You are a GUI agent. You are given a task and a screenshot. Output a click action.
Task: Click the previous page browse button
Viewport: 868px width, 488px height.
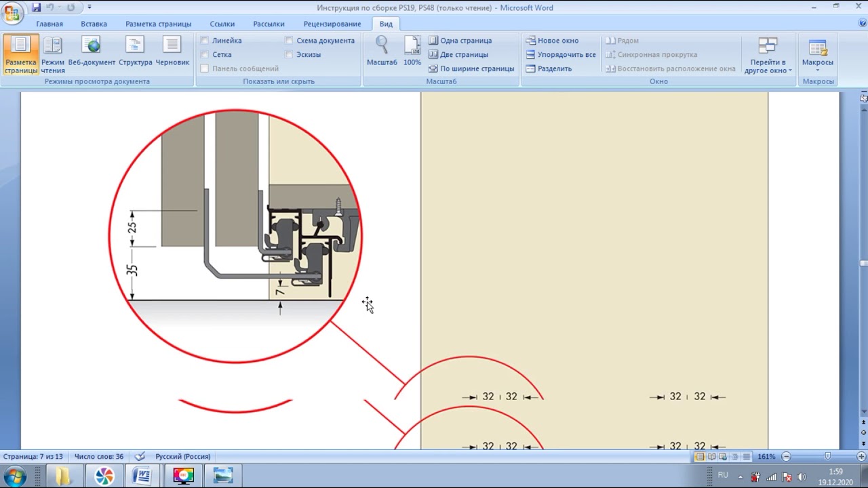[x=863, y=423]
